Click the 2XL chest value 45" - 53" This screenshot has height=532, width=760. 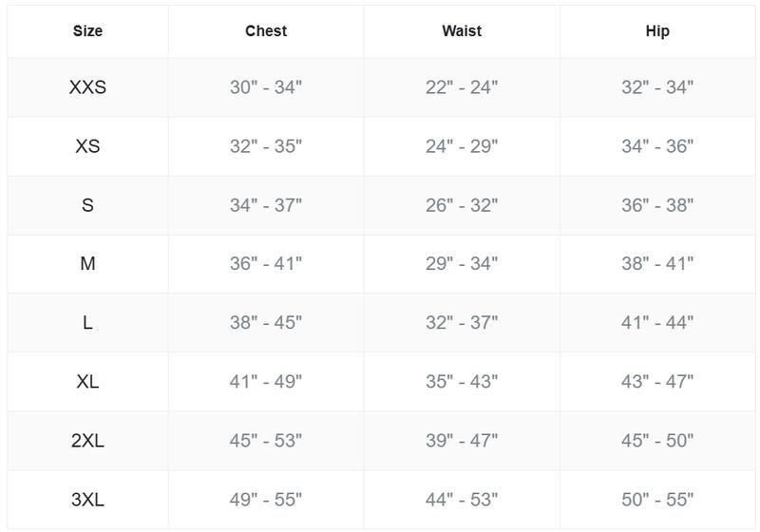coord(266,441)
